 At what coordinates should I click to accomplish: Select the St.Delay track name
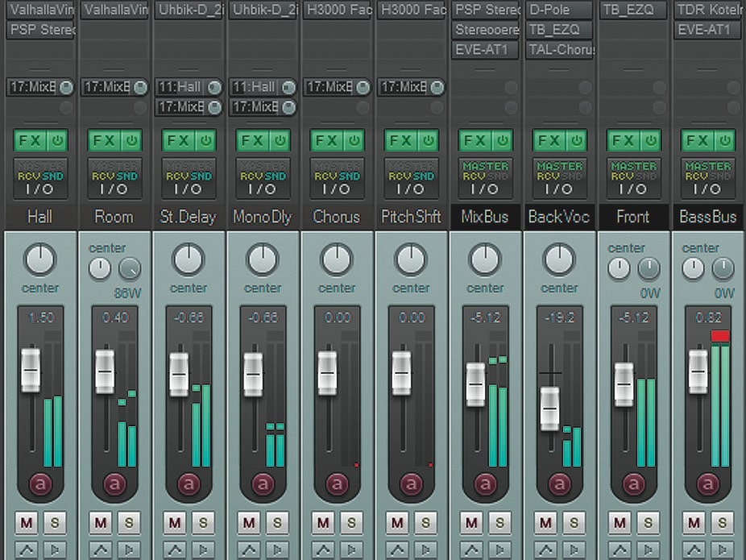tap(188, 217)
